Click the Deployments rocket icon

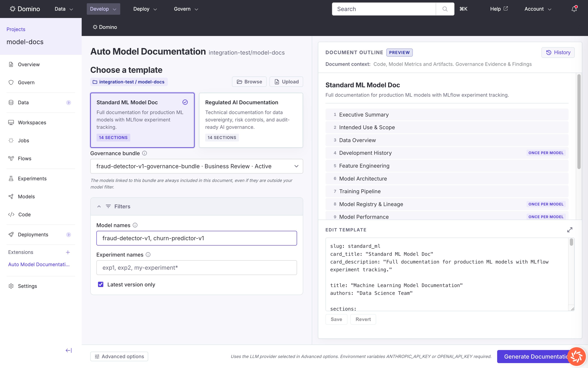click(x=11, y=234)
